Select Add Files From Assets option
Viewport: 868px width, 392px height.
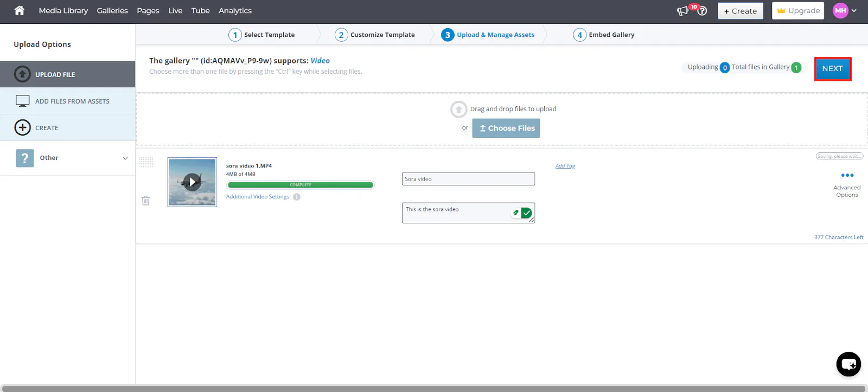coord(68,101)
